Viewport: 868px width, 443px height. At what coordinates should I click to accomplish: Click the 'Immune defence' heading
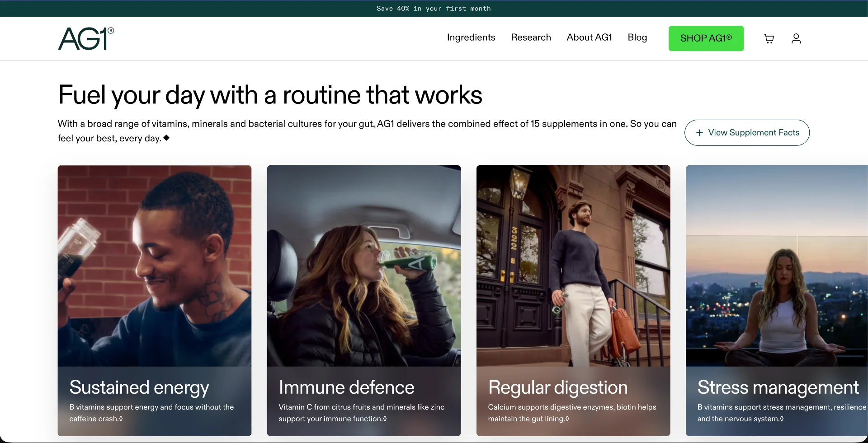[346, 387]
